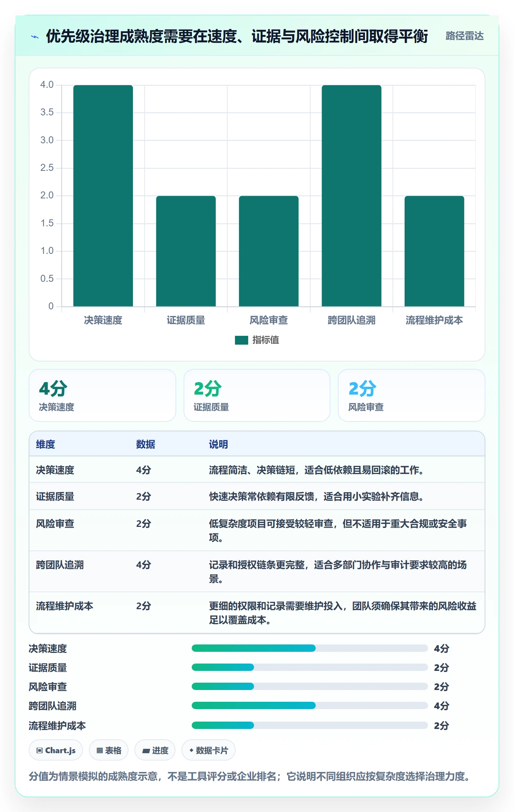Screen dimensions: 514x812
Task: Click the Chart.js chip
Action: (56, 750)
